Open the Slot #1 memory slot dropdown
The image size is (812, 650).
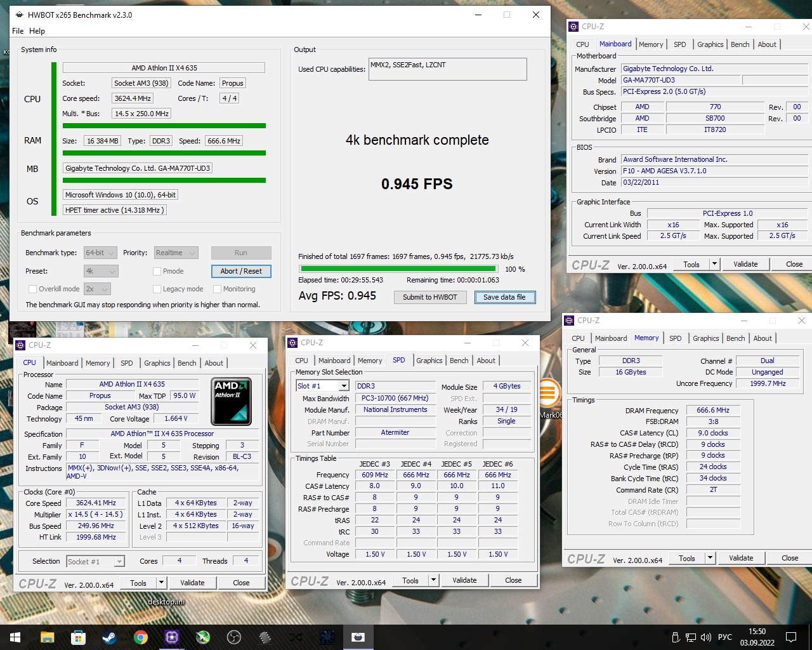tap(322, 386)
